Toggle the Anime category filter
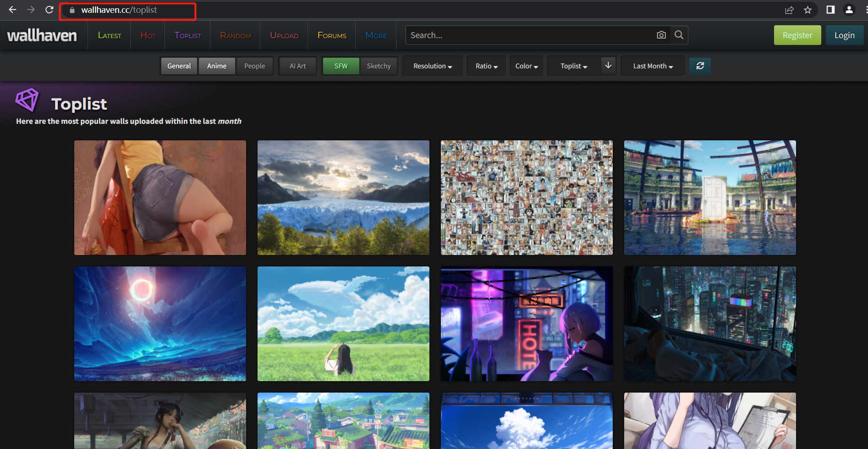 pyautogui.click(x=217, y=66)
